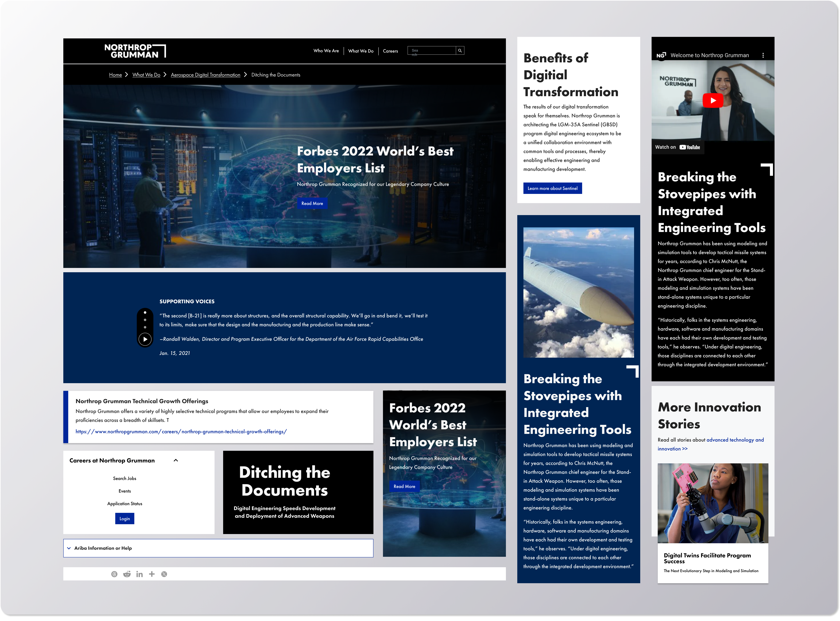Click into the search input field
Image resolution: width=840 pixels, height=621 pixels.
point(432,50)
